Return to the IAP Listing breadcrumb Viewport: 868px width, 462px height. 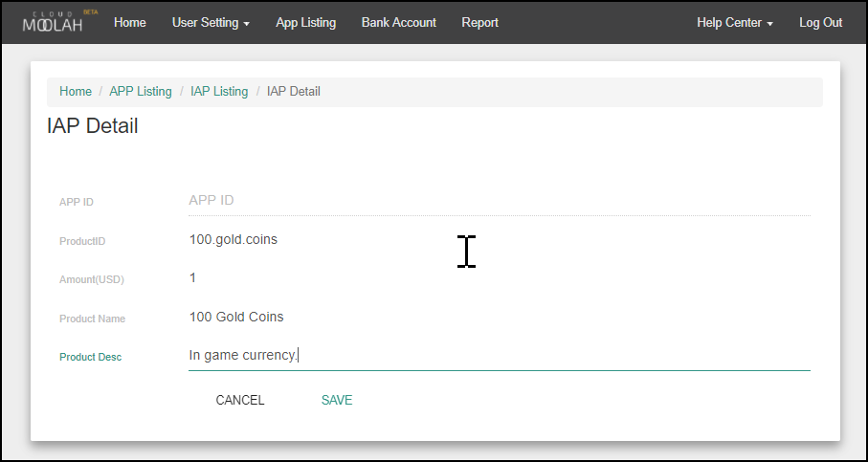click(219, 92)
